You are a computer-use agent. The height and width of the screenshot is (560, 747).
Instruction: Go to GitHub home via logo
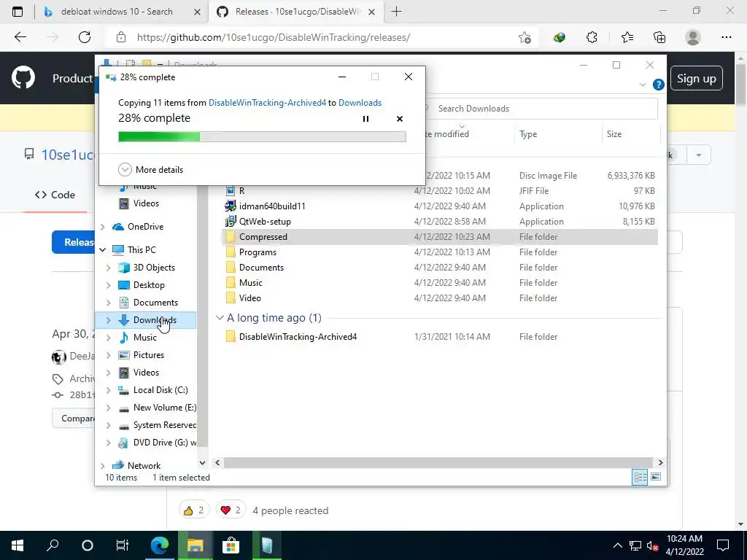pyautogui.click(x=23, y=78)
